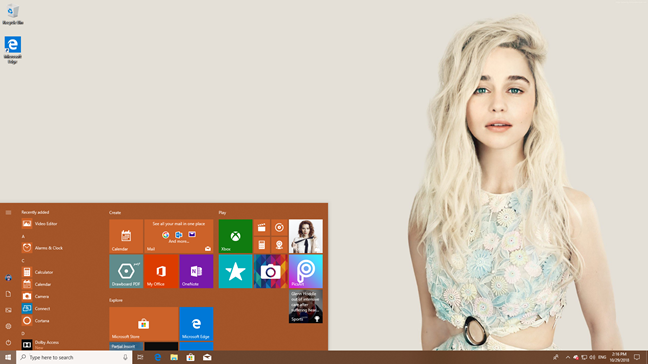
Task: Launch the Microsoft Edge tile under Explore
Action: (196, 324)
